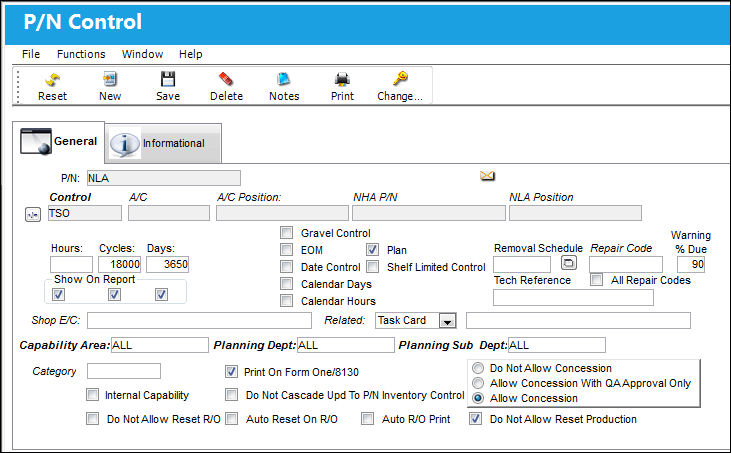Enable the Calendar Days checkbox
Viewport: 731px width, 453px height.
286,284
